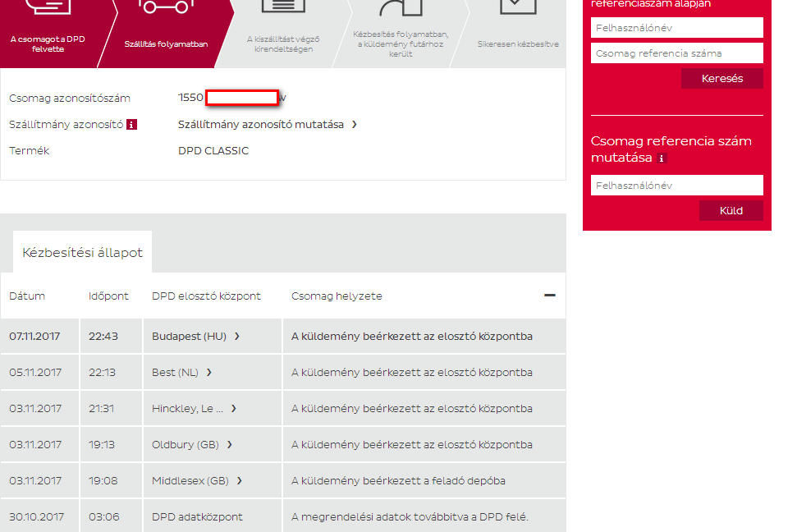
Task: Expand Middlesex (GB) depot details chevron
Action: pos(239,480)
